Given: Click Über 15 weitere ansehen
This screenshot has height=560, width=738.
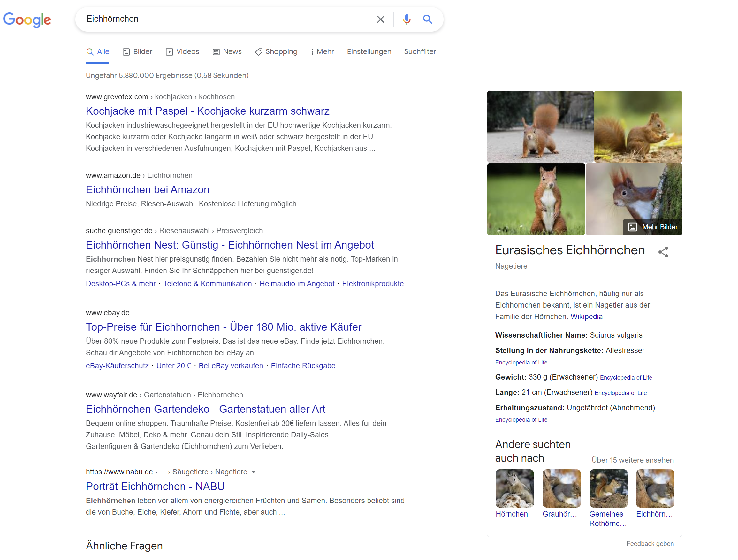Looking at the screenshot, I should coord(632,460).
